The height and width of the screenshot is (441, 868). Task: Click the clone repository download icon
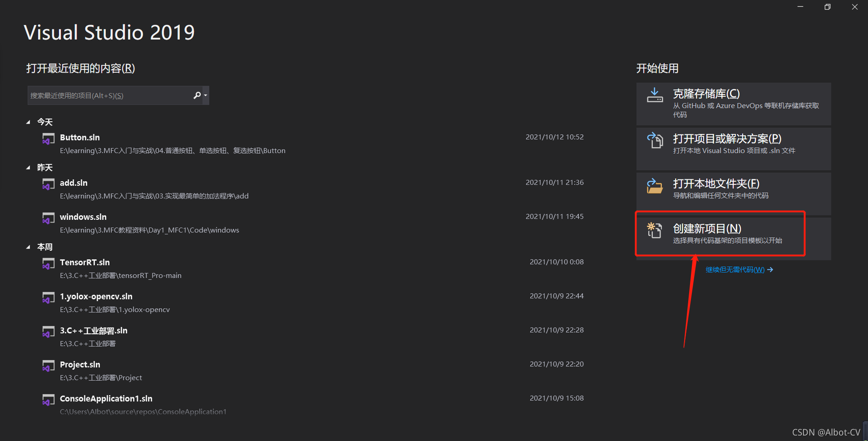click(655, 95)
